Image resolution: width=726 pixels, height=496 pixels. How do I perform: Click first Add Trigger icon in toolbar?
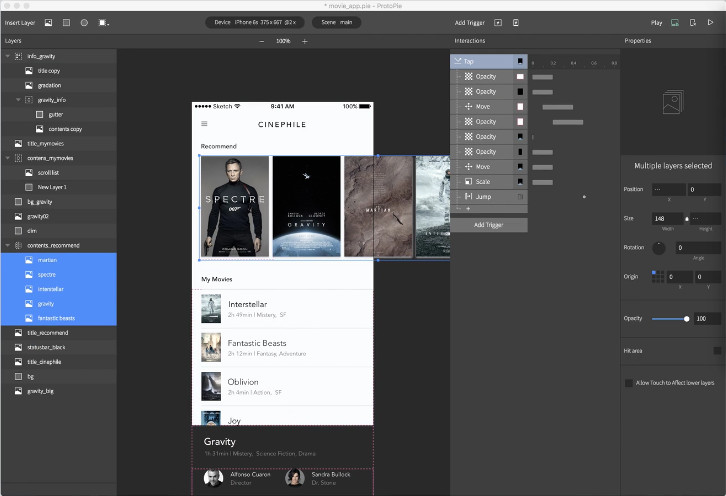click(x=498, y=22)
